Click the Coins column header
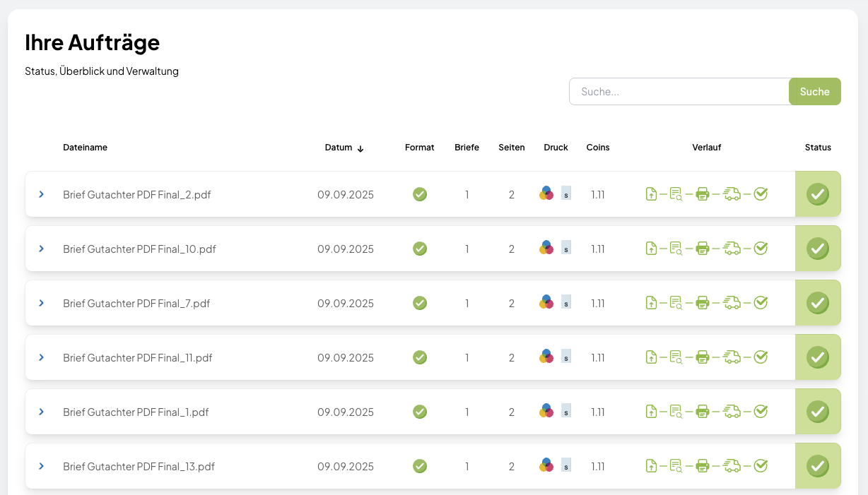The image size is (868, 495). pos(598,148)
